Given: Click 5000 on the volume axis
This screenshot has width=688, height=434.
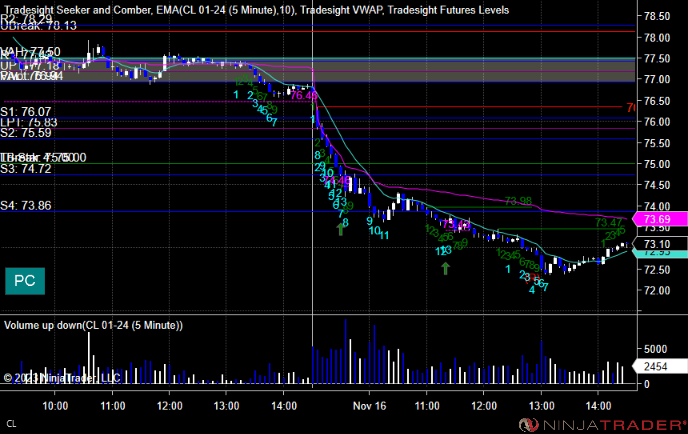Looking at the screenshot, I should pyautogui.click(x=656, y=349).
